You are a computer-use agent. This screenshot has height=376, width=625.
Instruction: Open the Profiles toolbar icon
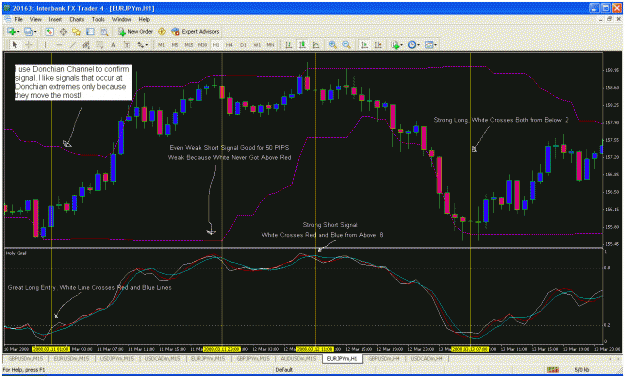click(28, 31)
